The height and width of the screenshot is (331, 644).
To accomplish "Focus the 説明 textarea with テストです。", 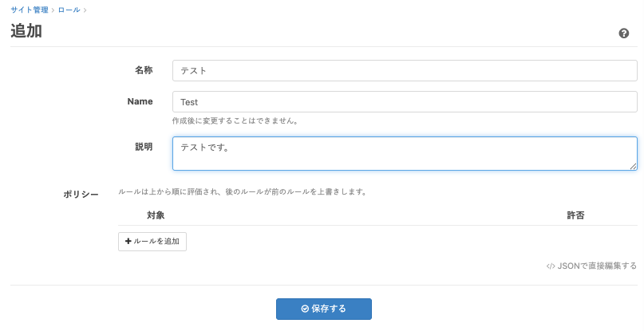I will tap(405, 153).
